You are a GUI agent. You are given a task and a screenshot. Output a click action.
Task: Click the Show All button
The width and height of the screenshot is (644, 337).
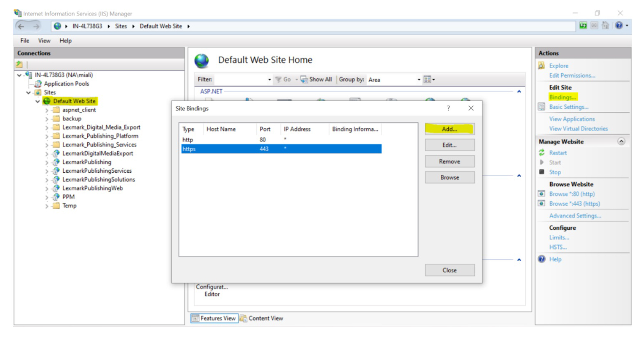[316, 79]
